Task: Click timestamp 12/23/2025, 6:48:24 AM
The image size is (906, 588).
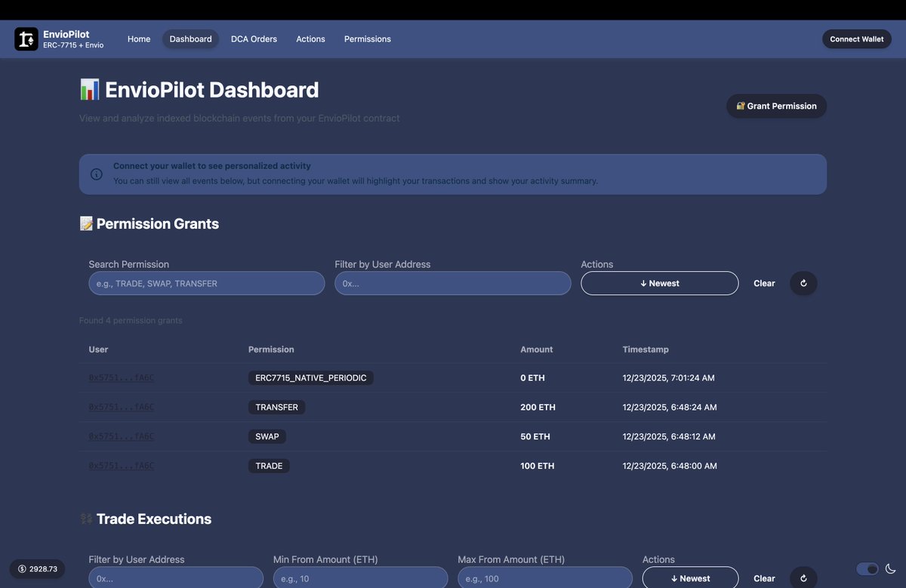Action: tap(670, 408)
